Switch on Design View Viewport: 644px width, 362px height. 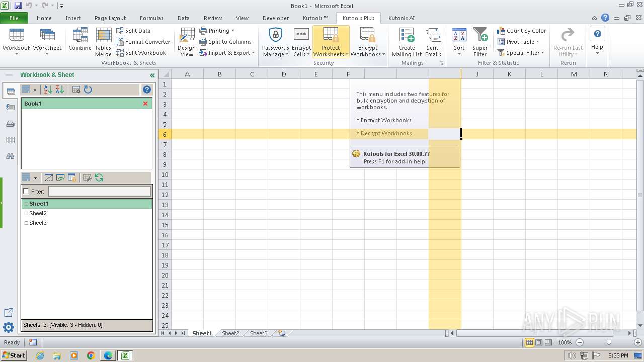tap(187, 42)
